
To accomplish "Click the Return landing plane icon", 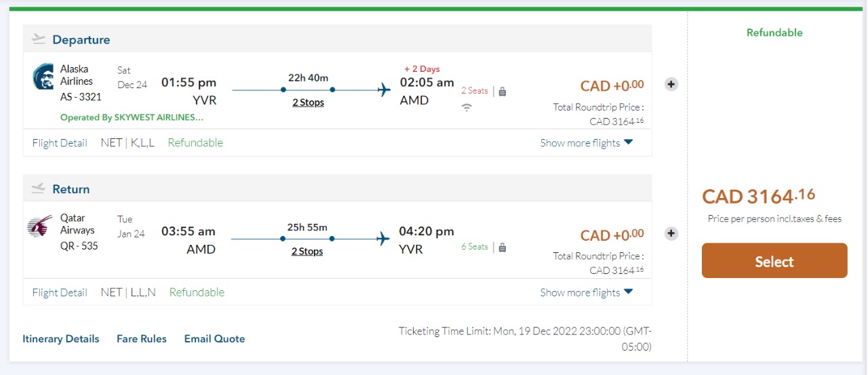I will [x=38, y=189].
